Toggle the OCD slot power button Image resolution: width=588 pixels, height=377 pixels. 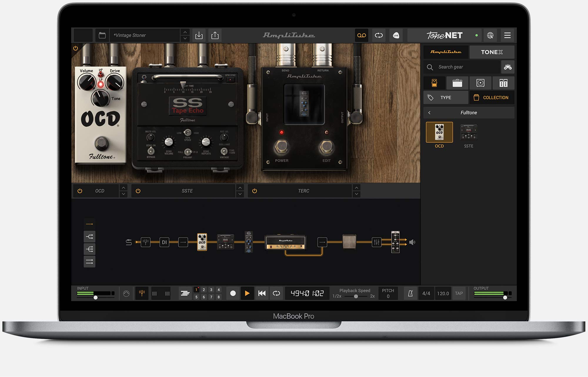80,191
